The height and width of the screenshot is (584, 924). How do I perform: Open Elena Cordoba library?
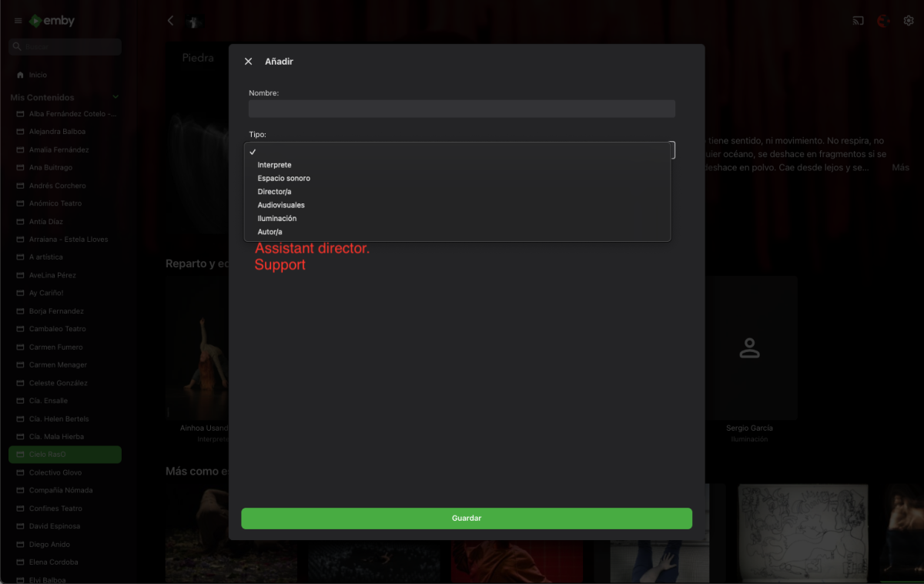pyautogui.click(x=65, y=562)
